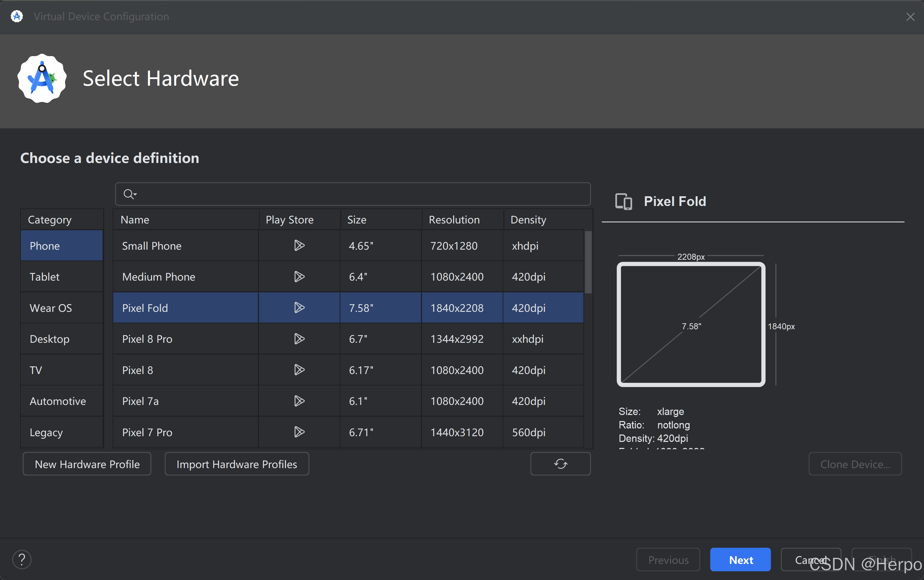The image size is (924, 580).
Task: Click the Pixel Fold foldable device icon
Action: coord(623,201)
